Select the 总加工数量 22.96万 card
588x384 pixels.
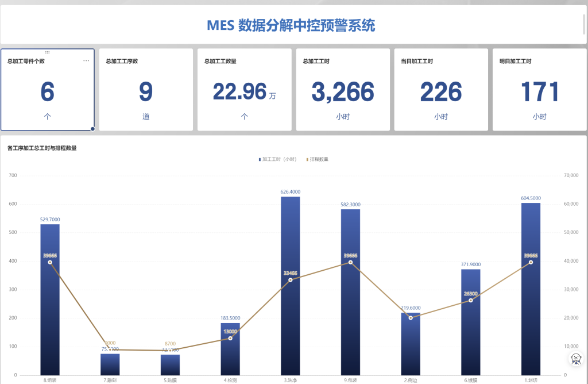pyautogui.click(x=245, y=89)
